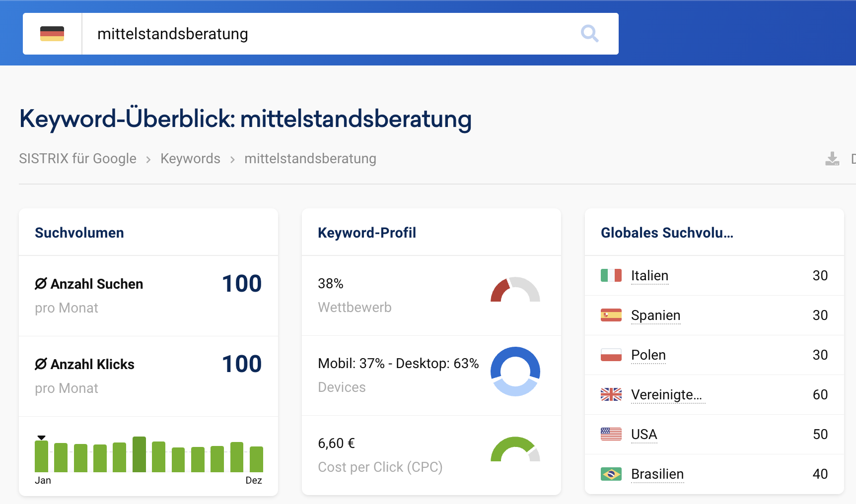856x504 pixels.
Task: Open the Italien country link
Action: click(x=649, y=276)
